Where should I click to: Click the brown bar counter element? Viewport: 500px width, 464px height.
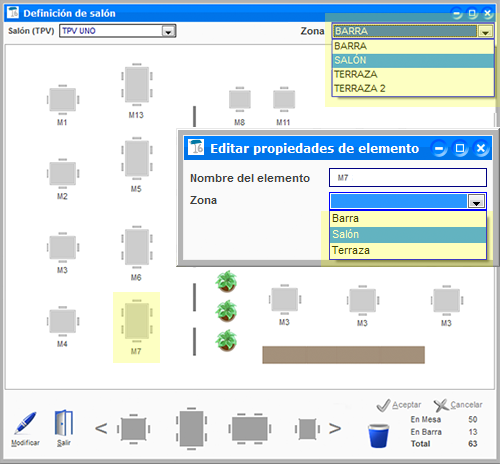click(343, 355)
